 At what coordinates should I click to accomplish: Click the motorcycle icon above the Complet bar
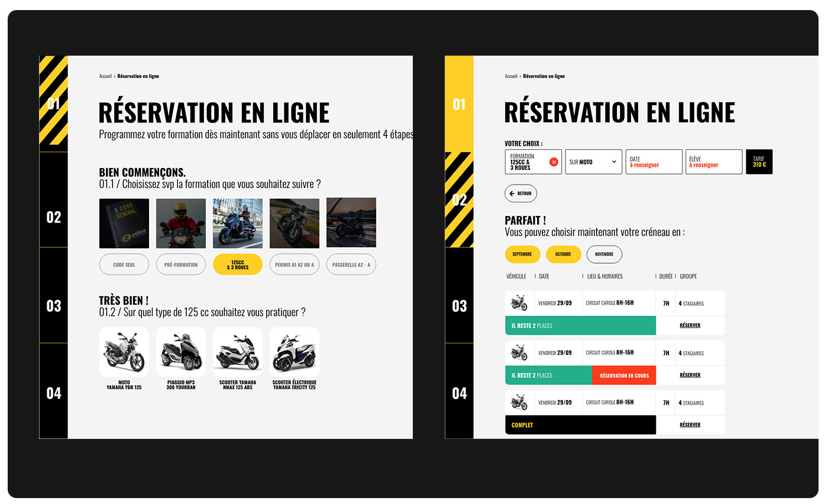[519, 402]
